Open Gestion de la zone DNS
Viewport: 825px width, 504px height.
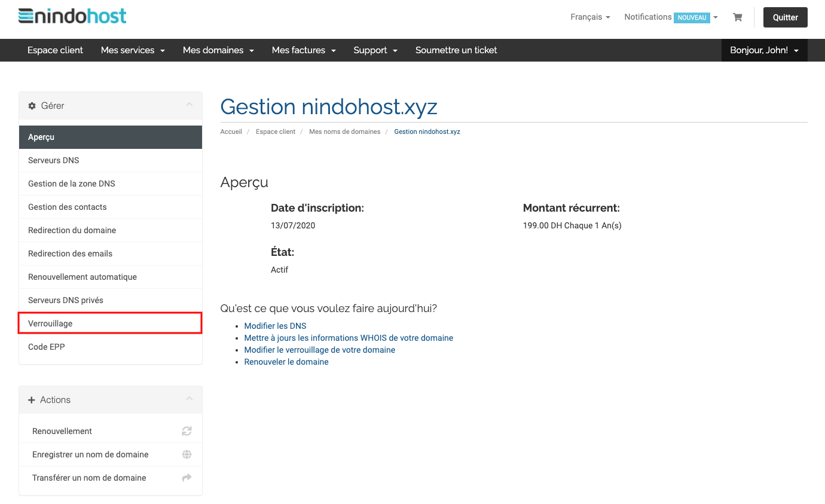[111, 184]
